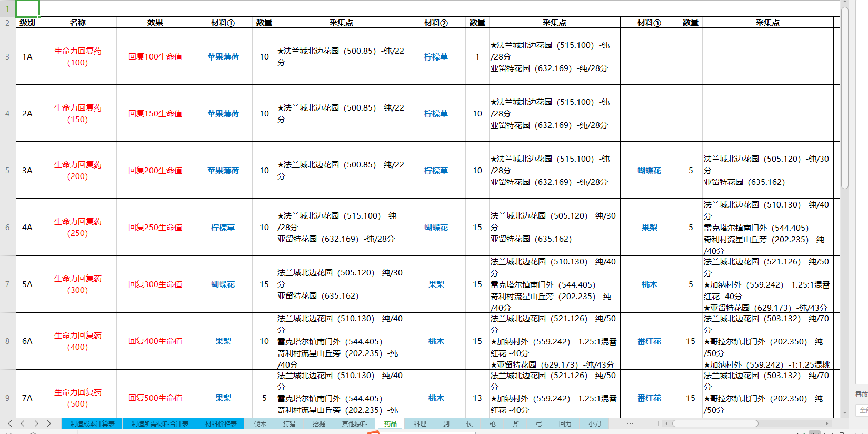Click 蝴蝶花 material ③ in the 3A row
Viewport: 868px width, 434px height.
point(650,170)
